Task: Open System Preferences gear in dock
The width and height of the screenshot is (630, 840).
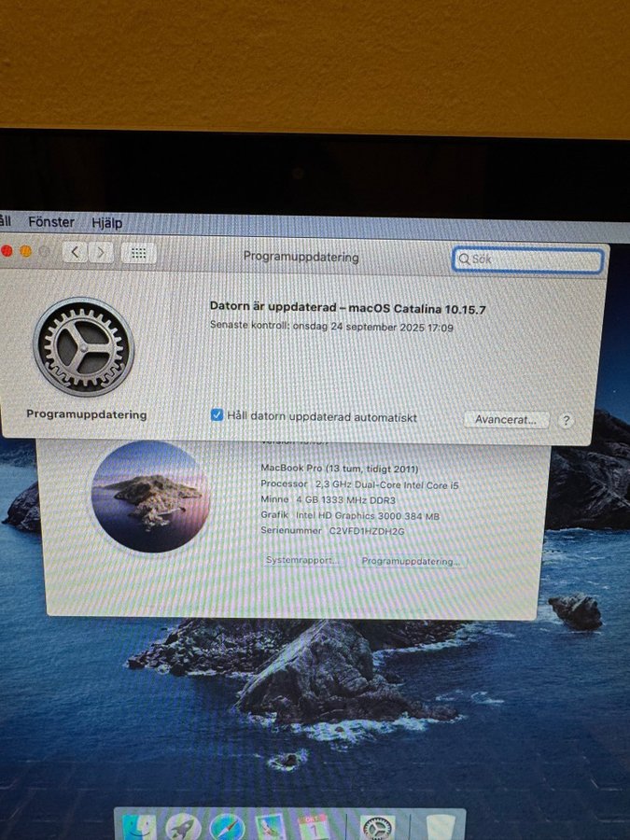Action: (x=378, y=828)
